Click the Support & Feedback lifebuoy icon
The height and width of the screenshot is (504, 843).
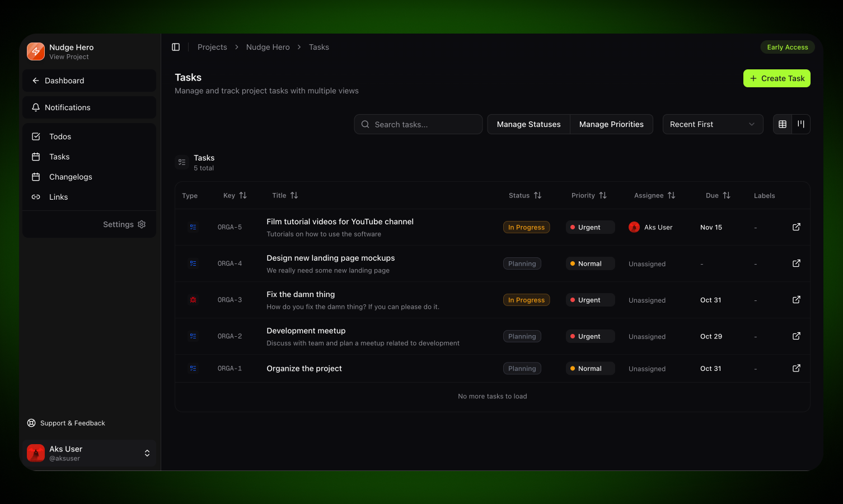tap(30, 423)
